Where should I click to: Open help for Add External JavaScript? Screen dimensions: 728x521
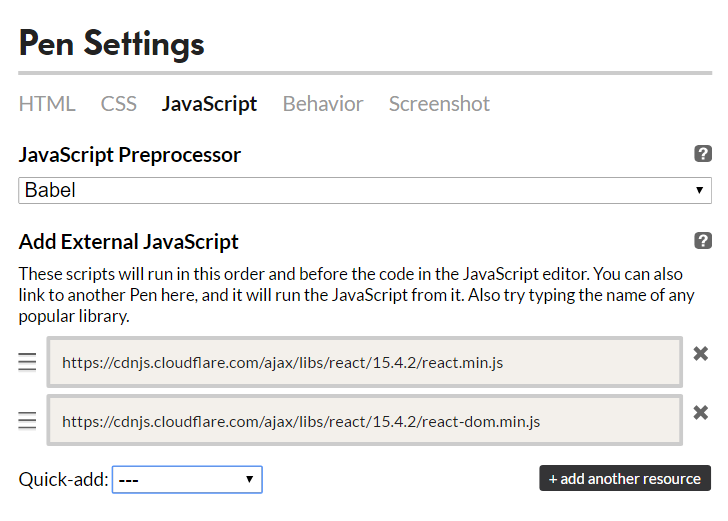(x=702, y=241)
